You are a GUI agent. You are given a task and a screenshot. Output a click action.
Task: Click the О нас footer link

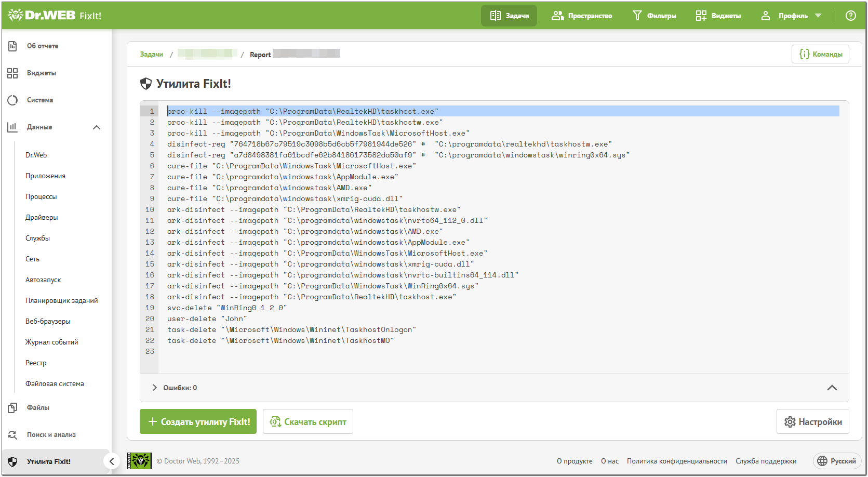coord(610,461)
